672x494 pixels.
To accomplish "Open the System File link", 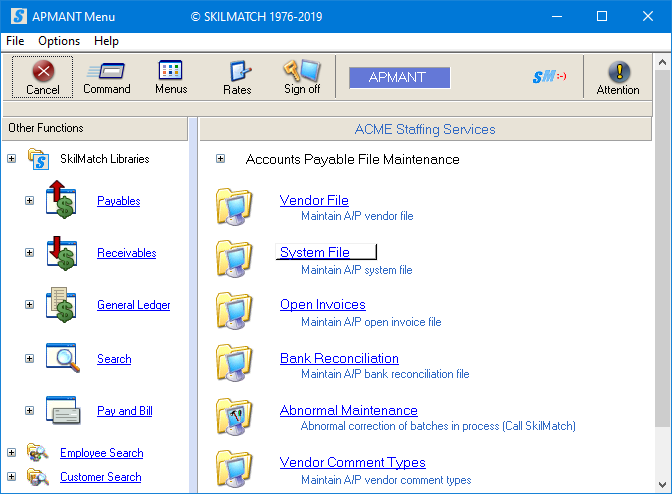I will tap(315, 252).
